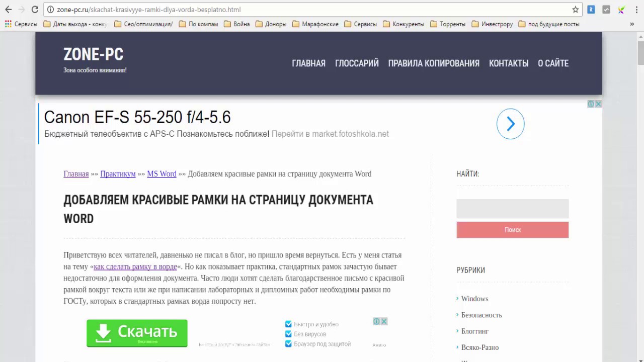Screen dimensions: 644x362
Task: Open the blue 'it' extension icon
Action: (591, 10)
